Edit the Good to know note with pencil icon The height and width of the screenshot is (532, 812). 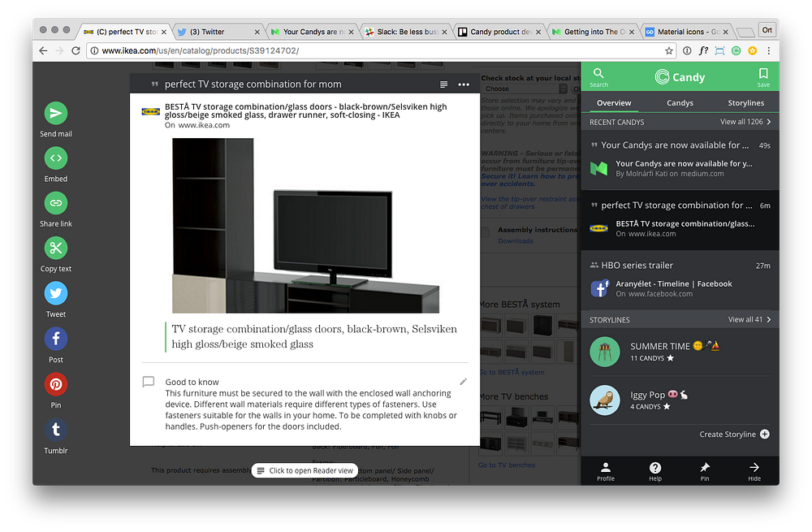coord(464,382)
